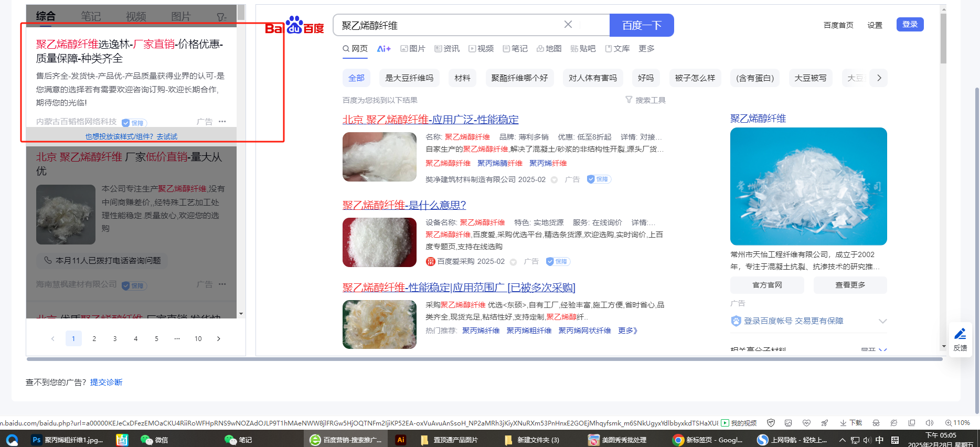The height and width of the screenshot is (447, 980).
Task: Expand the 登录百度帐号 交易更有保障 section
Action: pos(882,321)
